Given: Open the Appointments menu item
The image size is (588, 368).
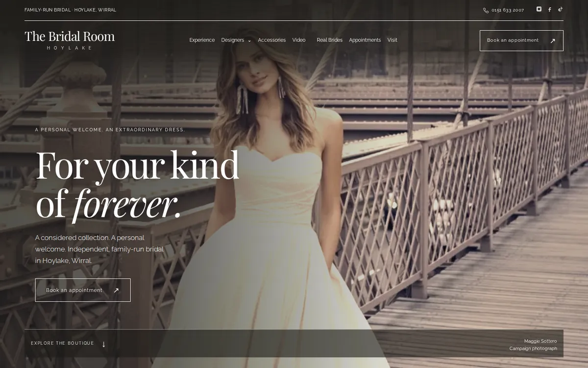Looking at the screenshot, I should (x=365, y=40).
